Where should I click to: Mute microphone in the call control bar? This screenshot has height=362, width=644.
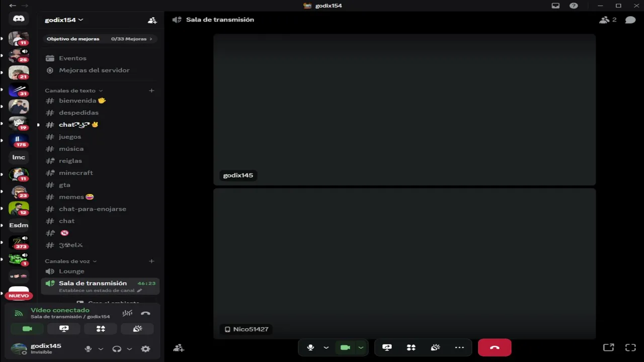pyautogui.click(x=310, y=347)
